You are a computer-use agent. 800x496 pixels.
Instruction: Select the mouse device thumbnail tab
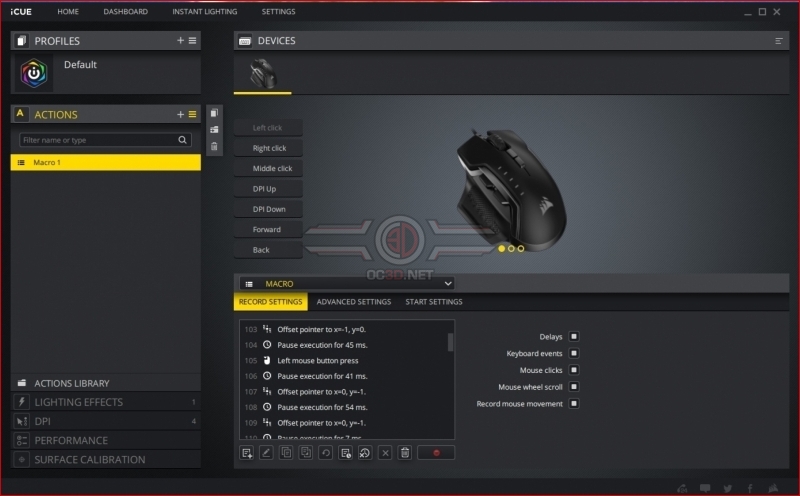tap(262, 75)
